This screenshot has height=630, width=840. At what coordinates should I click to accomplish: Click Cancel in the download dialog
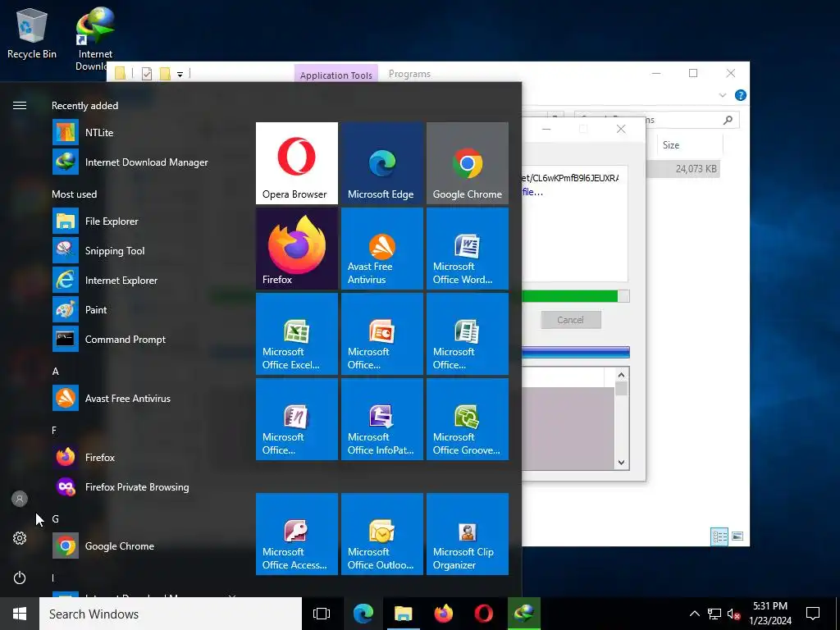pyautogui.click(x=571, y=320)
